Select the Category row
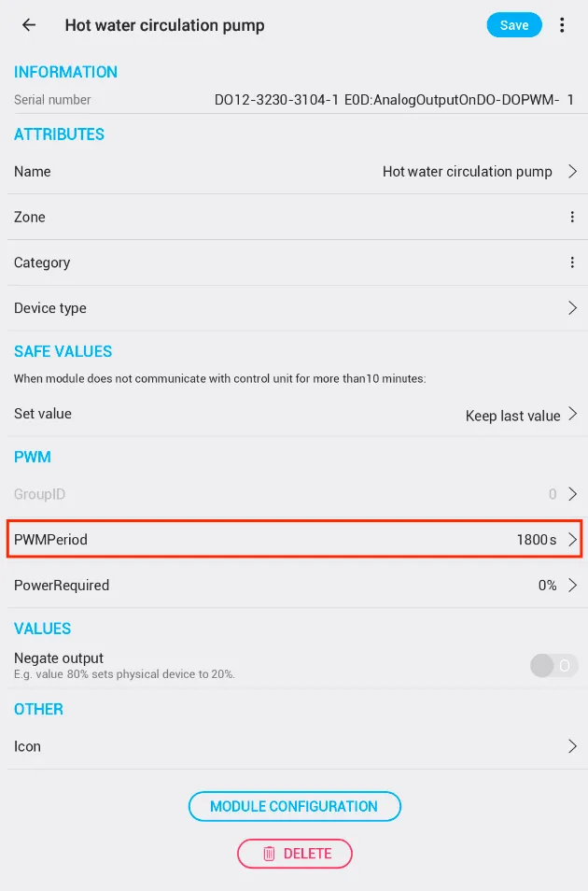588x891 pixels. [x=280, y=262]
